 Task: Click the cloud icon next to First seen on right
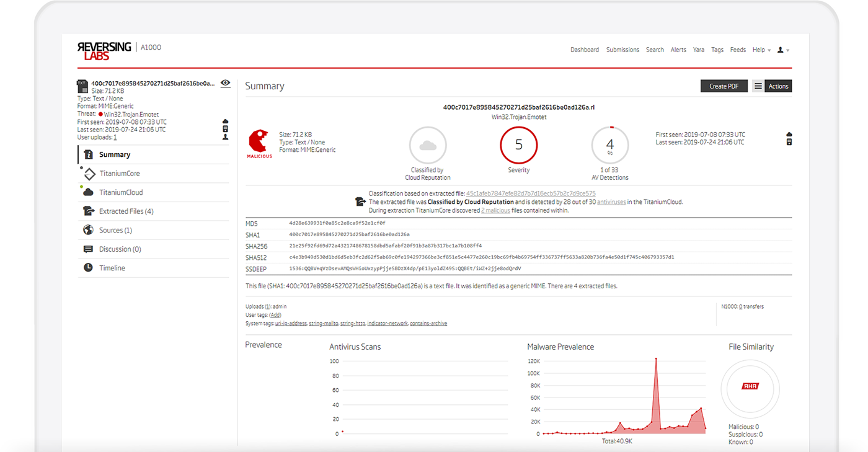pos(789,135)
